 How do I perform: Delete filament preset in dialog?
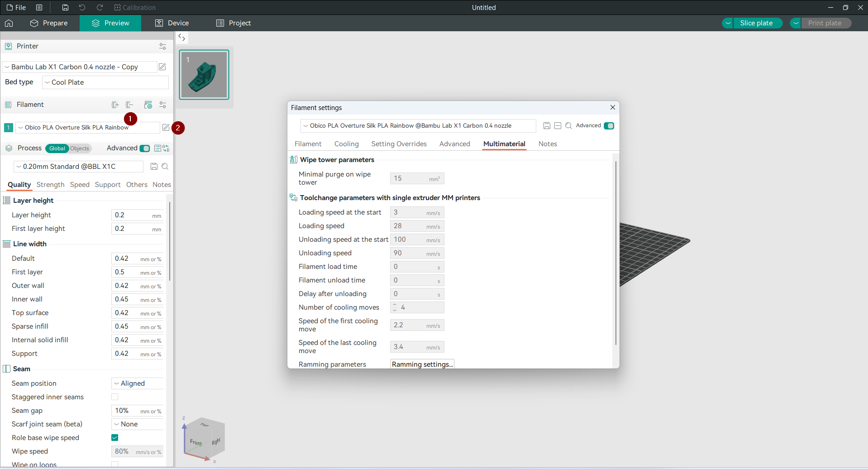click(558, 126)
